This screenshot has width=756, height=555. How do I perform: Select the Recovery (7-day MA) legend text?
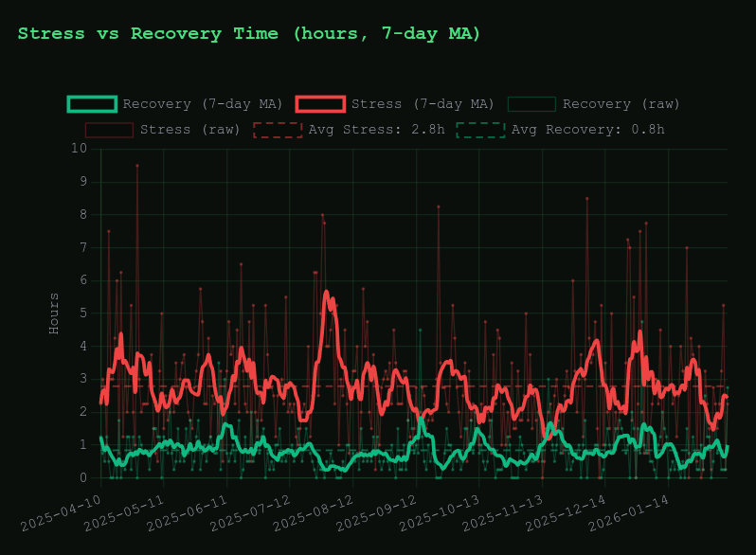coord(203,104)
